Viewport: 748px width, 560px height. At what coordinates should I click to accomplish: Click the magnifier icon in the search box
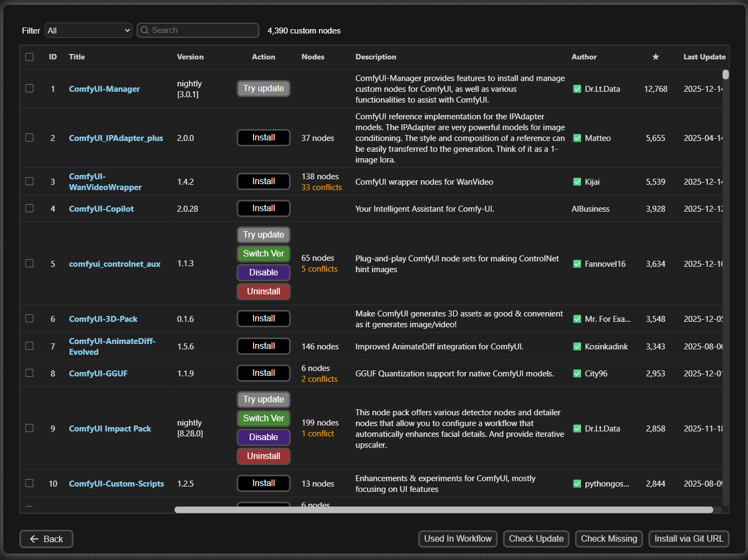tap(145, 30)
